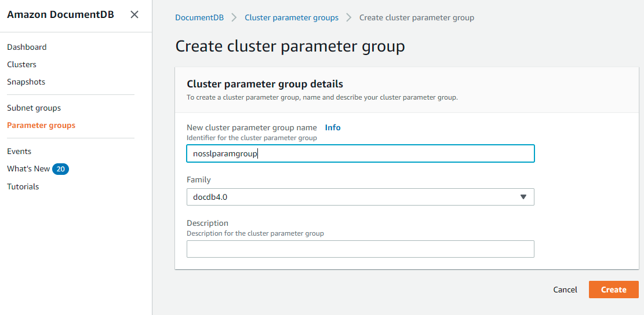This screenshot has width=644, height=315.
Task: Click the Family dropdown arrow
Action: coord(523,197)
